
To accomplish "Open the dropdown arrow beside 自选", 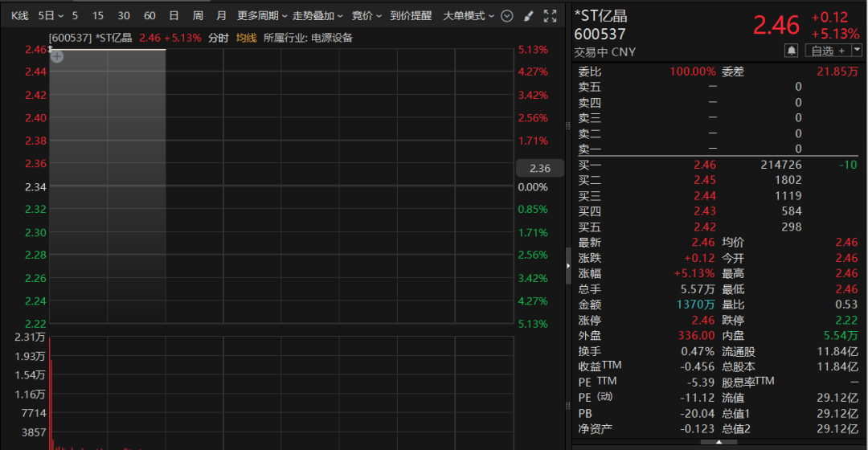I will click(x=857, y=51).
